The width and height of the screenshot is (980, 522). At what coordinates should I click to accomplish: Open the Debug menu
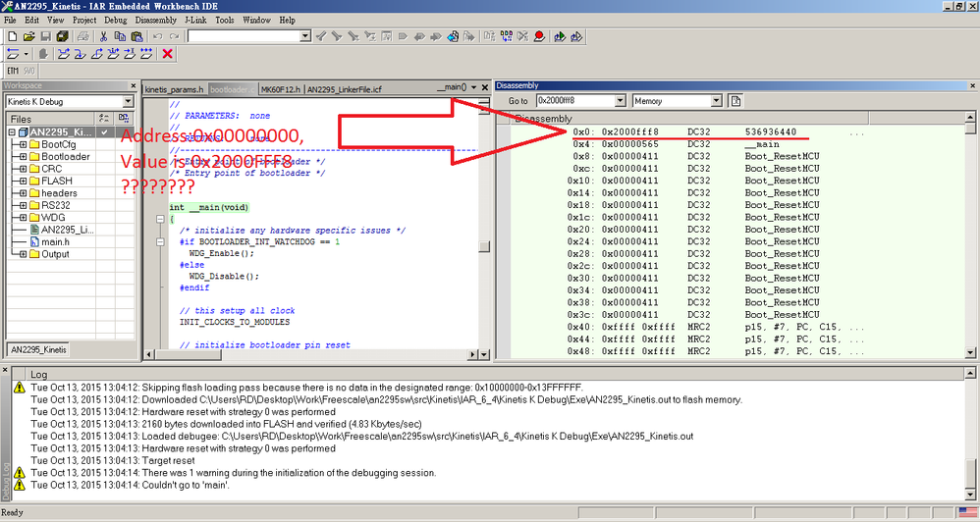(x=116, y=20)
